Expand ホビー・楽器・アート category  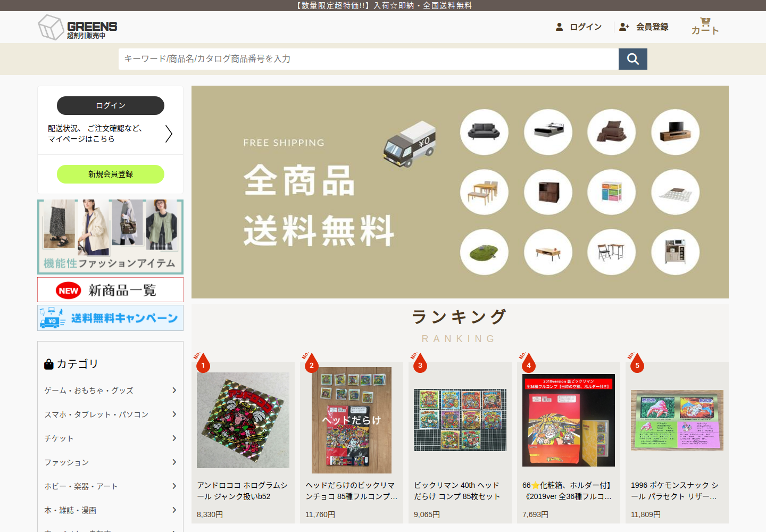(111, 486)
